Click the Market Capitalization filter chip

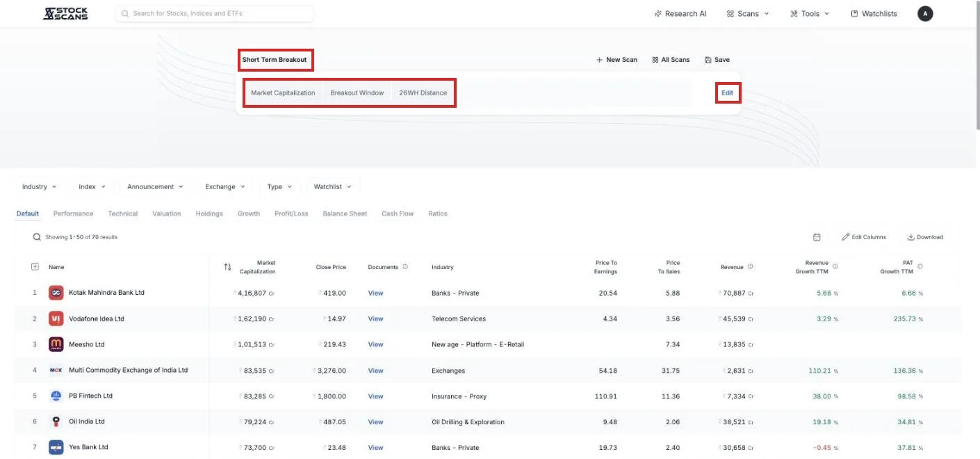pos(283,92)
